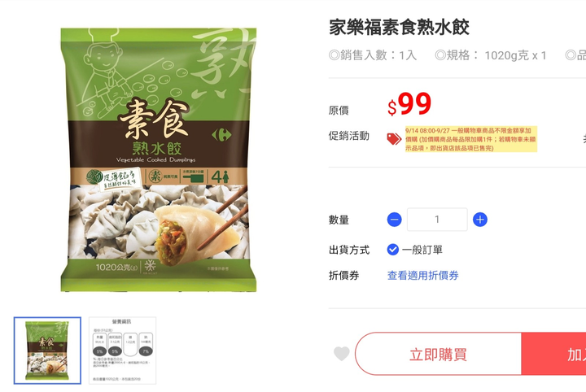Click the yellow highlighted promotion text

click(471, 139)
